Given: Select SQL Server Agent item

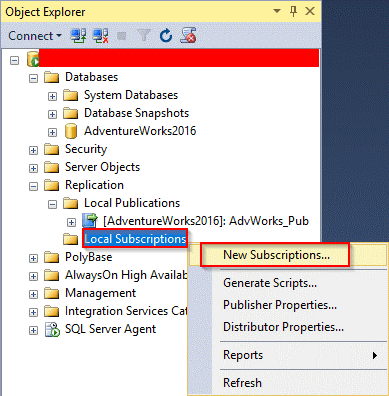Looking at the screenshot, I should click(110, 329).
